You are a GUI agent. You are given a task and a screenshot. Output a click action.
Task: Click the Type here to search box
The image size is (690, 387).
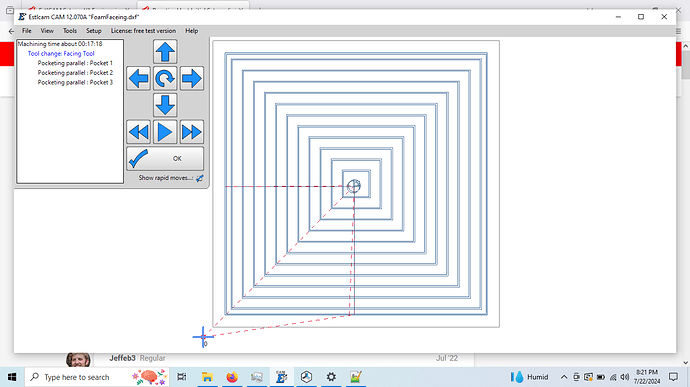(97, 377)
